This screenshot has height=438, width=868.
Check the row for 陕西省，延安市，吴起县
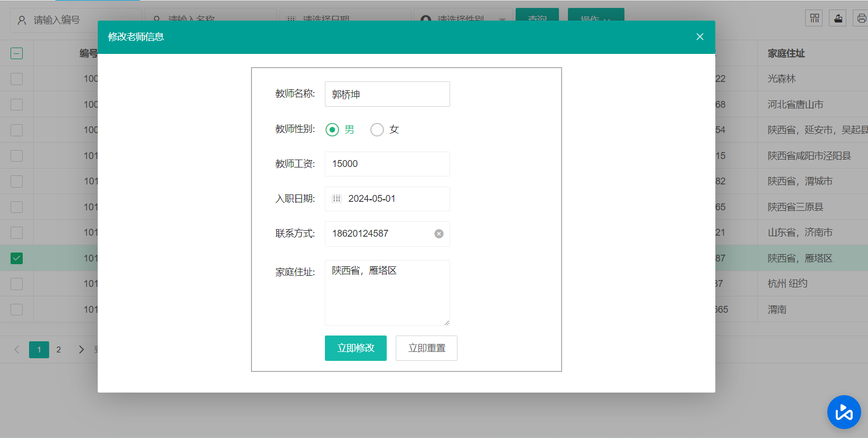17,130
